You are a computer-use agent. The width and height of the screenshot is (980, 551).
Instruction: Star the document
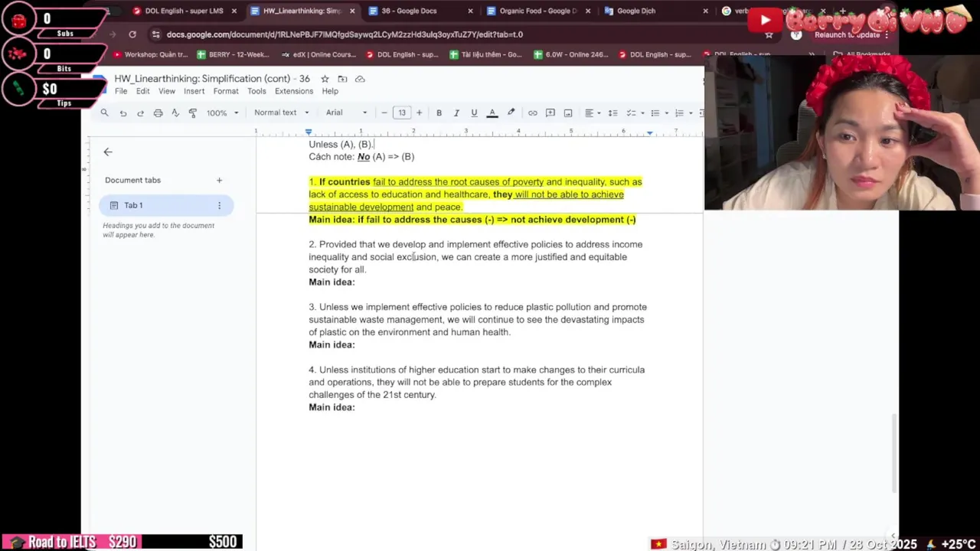[x=325, y=79]
